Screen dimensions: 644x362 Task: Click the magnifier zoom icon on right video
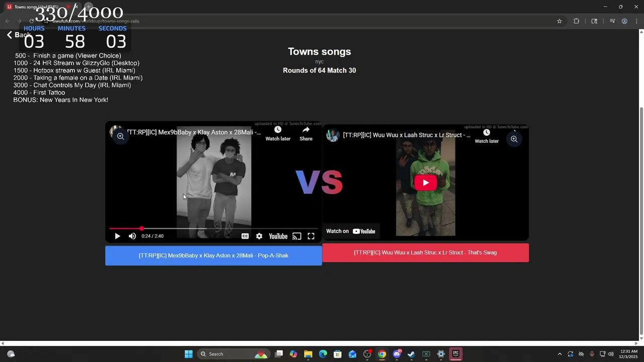point(514,139)
